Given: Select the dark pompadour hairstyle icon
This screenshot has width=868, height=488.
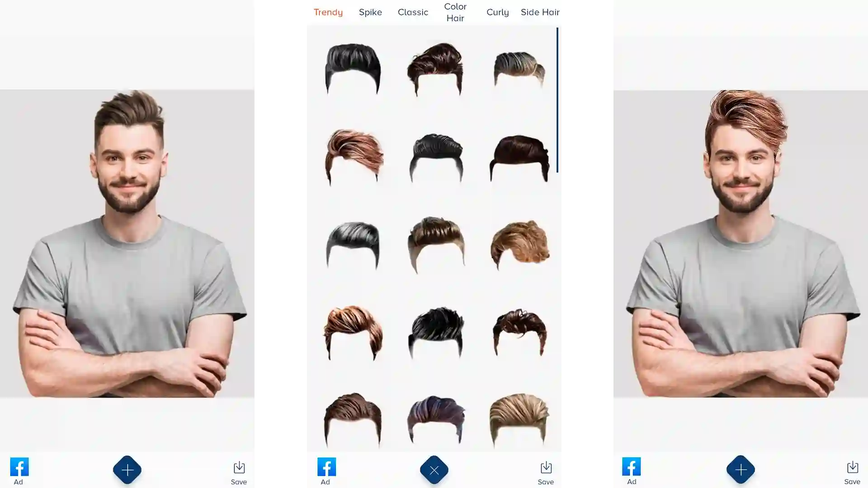Looking at the screenshot, I should [x=352, y=68].
